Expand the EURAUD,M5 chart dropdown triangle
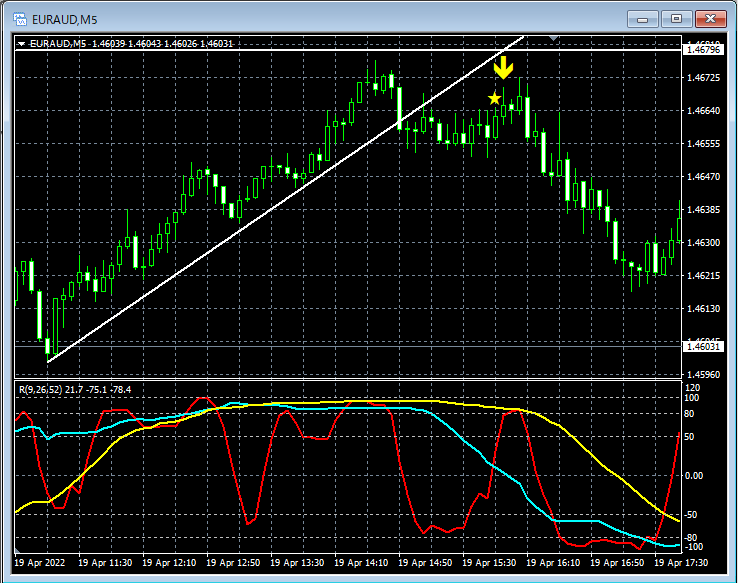The width and height of the screenshot is (739, 583). pos(21,44)
